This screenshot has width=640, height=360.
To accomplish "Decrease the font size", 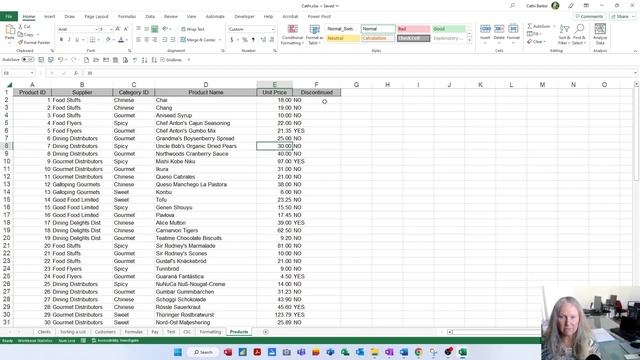I will pos(126,29).
